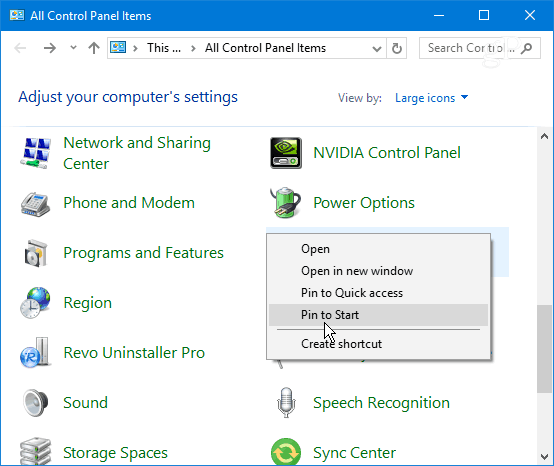Open Sound settings link
554x466 pixels.
click(x=86, y=403)
